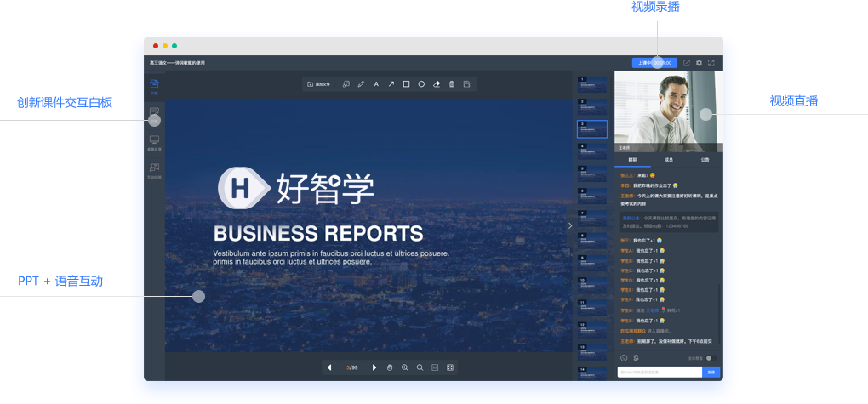Toggle the 全体禁言 mute-all switch

711,358
